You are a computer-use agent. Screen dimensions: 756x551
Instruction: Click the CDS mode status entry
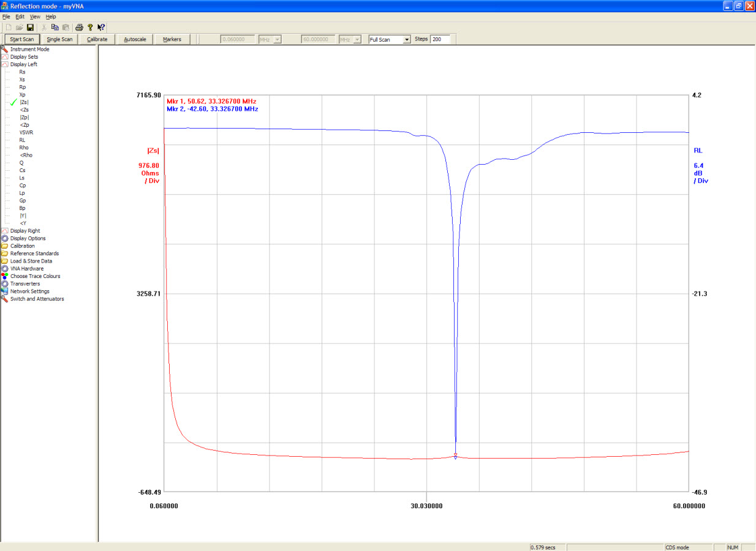(677, 547)
